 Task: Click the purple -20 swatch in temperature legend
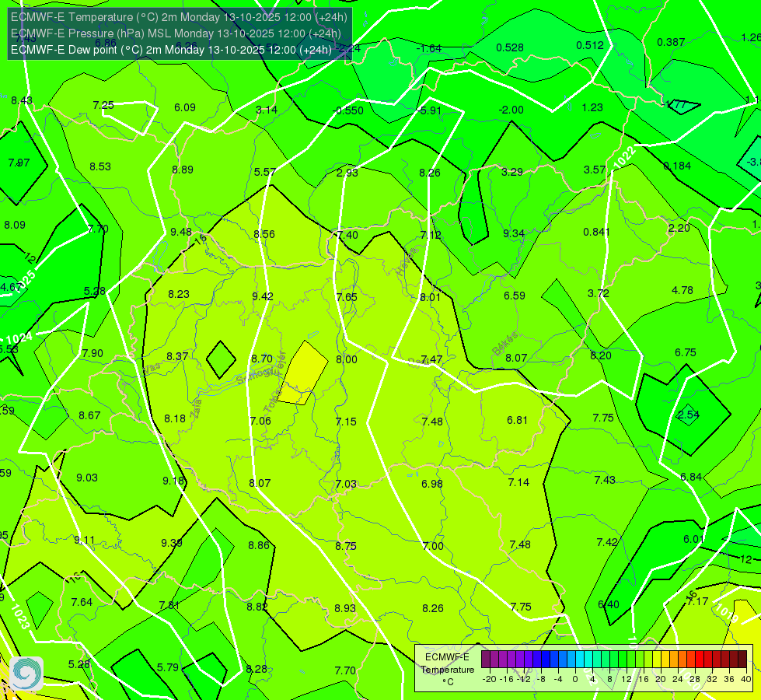tap(486, 660)
